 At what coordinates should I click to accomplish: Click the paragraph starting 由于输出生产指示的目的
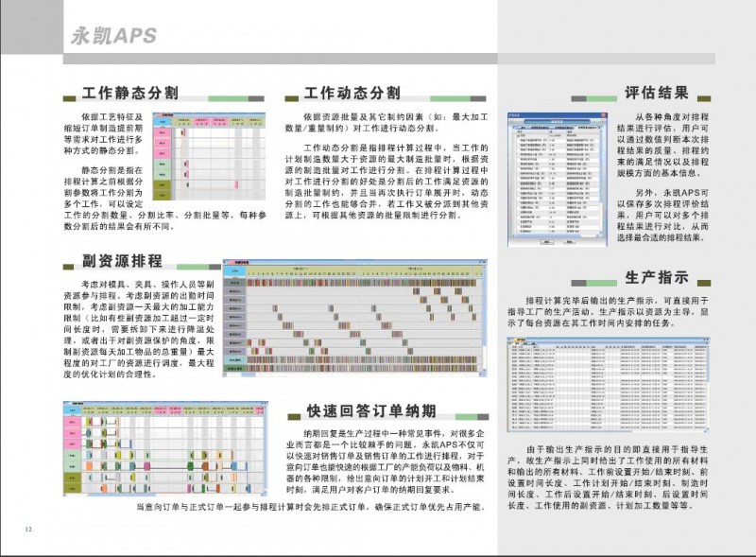click(x=608, y=478)
